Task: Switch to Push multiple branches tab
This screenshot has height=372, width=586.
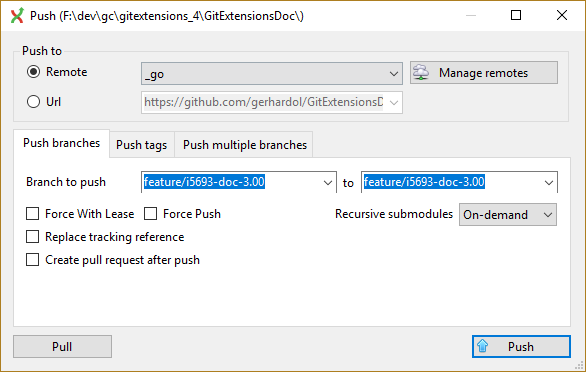Action: coord(245,145)
